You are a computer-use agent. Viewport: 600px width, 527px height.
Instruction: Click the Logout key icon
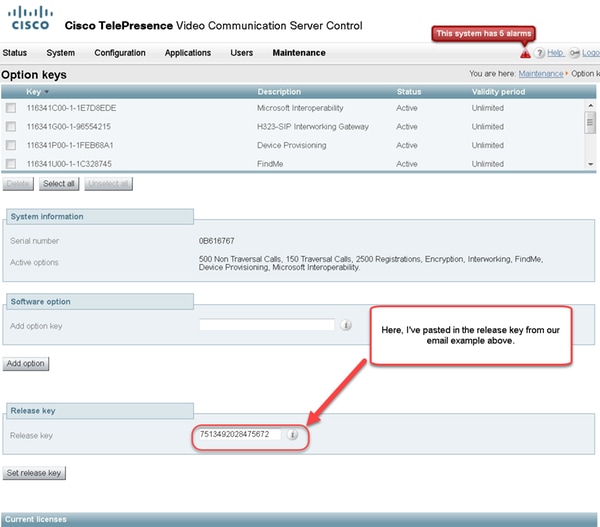click(x=574, y=53)
